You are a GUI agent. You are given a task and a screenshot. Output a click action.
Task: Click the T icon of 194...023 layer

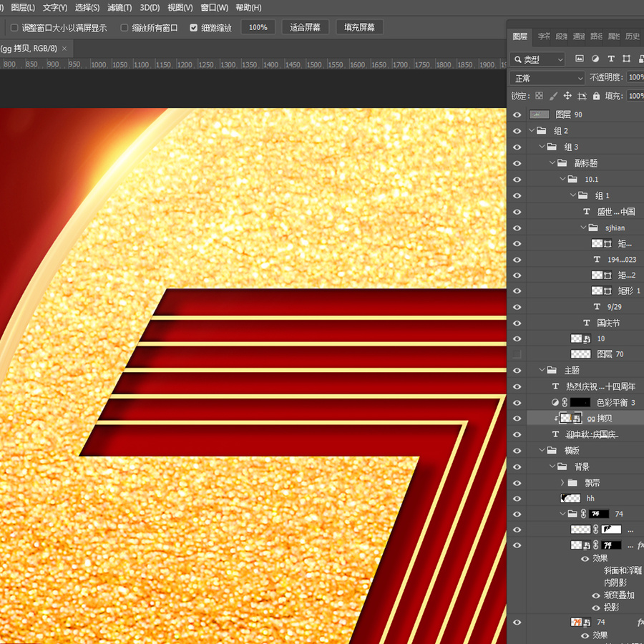pos(597,260)
